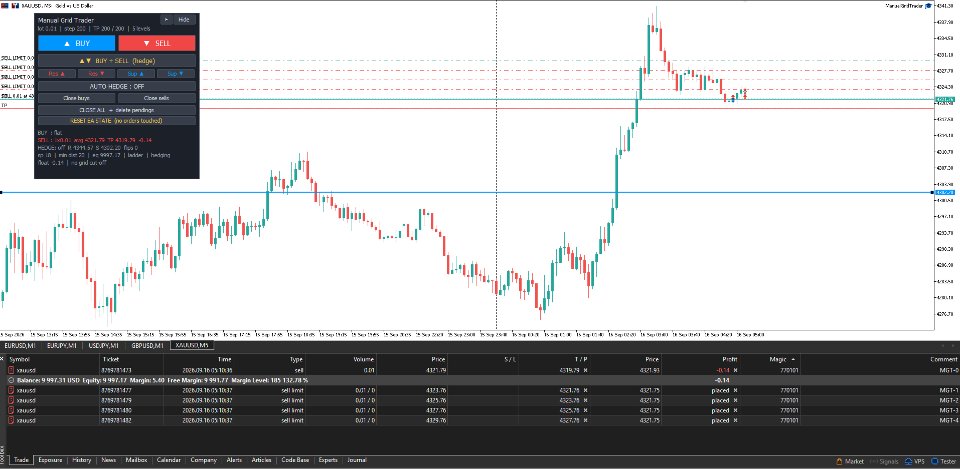Click blue Sup up arrow button

tap(136, 73)
